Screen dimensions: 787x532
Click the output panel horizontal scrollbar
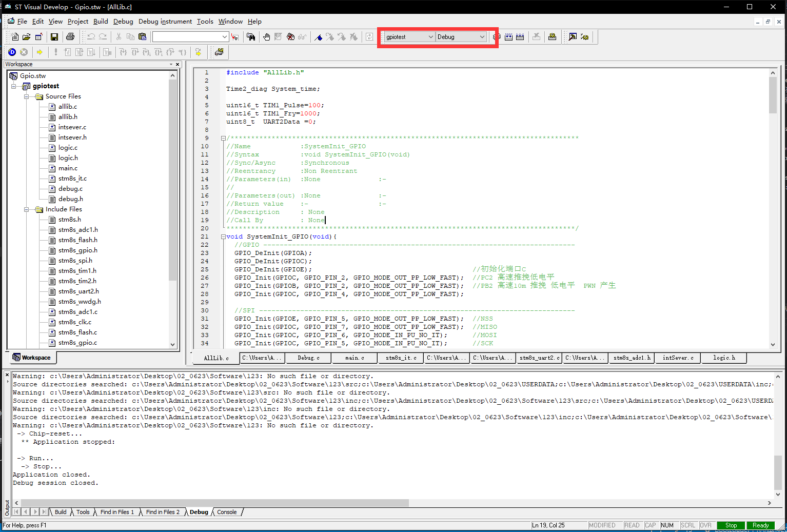click(215, 503)
